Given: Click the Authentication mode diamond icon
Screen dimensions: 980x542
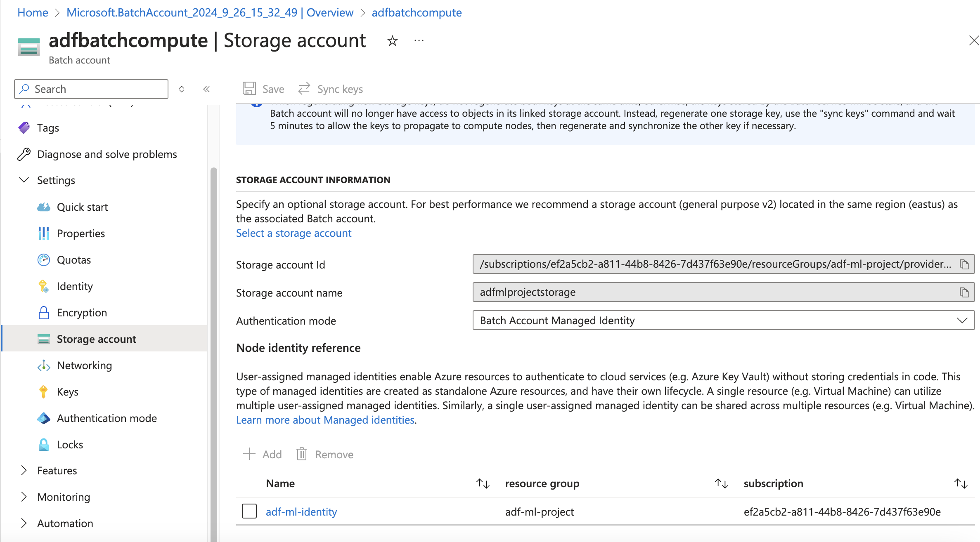Looking at the screenshot, I should click(x=44, y=418).
